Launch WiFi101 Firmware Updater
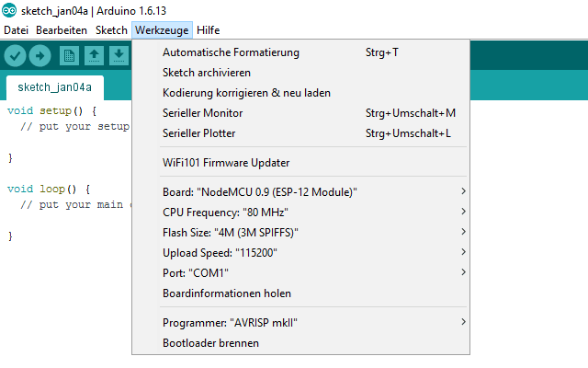This screenshot has width=588, height=368. tap(300, 163)
